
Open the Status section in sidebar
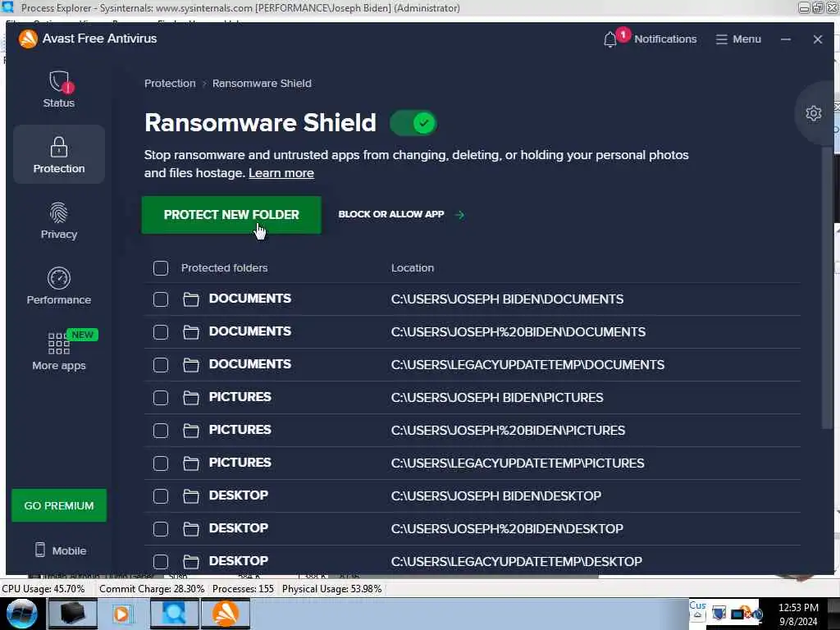59,89
